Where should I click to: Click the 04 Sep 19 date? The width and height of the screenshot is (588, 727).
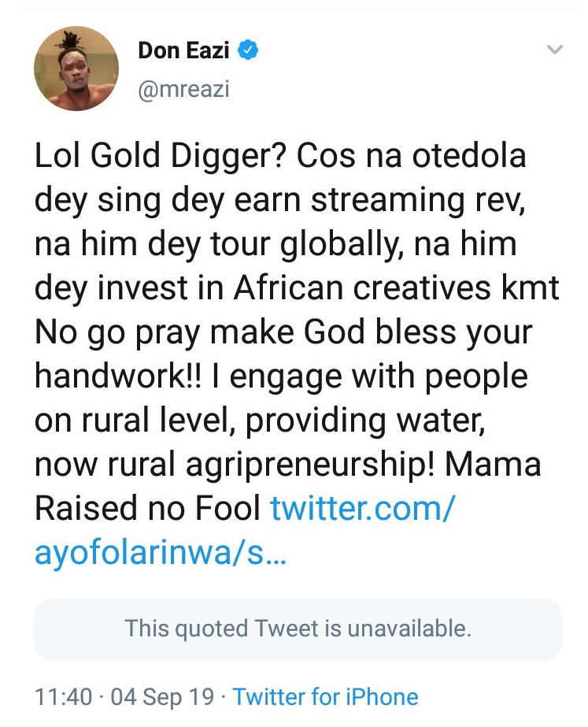click(162, 697)
